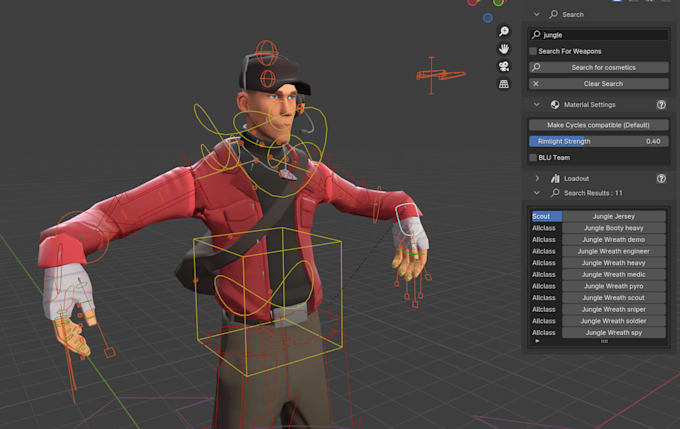Load the Jungle Wreath engineer cosmetic
Viewport: 680px width, 429px height.
click(614, 251)
